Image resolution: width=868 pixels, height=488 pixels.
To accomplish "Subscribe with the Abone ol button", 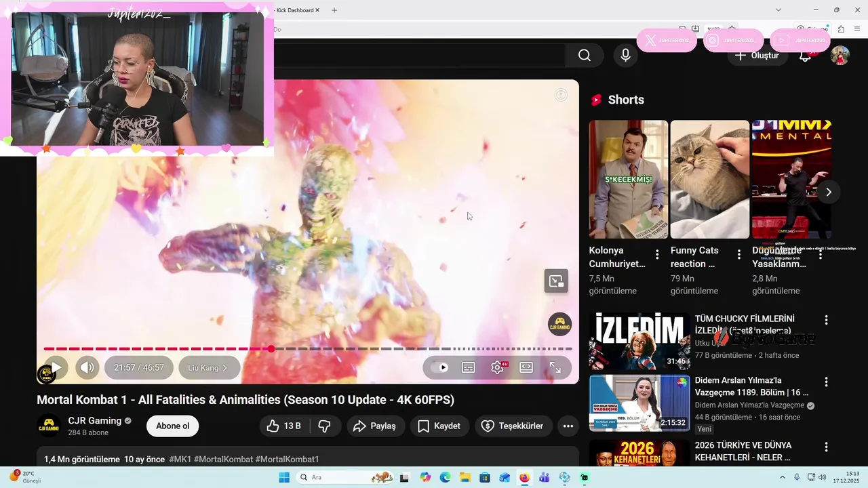I will point(173,426).
